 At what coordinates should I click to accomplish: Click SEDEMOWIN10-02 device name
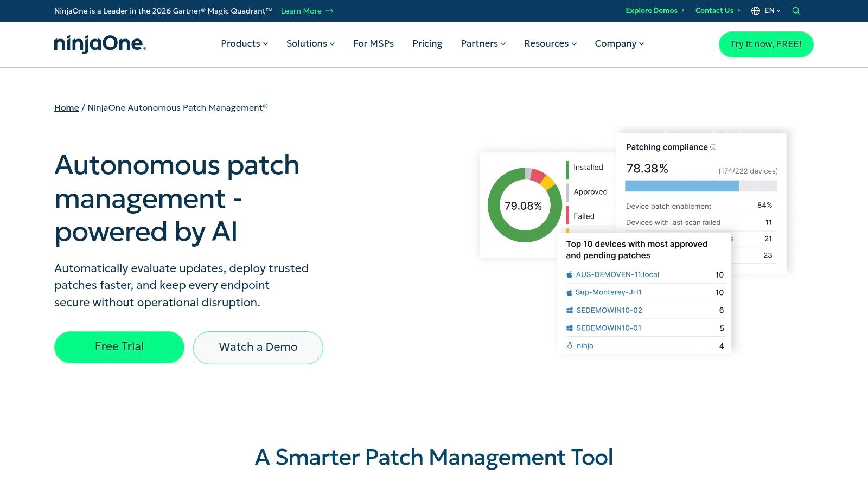click(609, 310)
